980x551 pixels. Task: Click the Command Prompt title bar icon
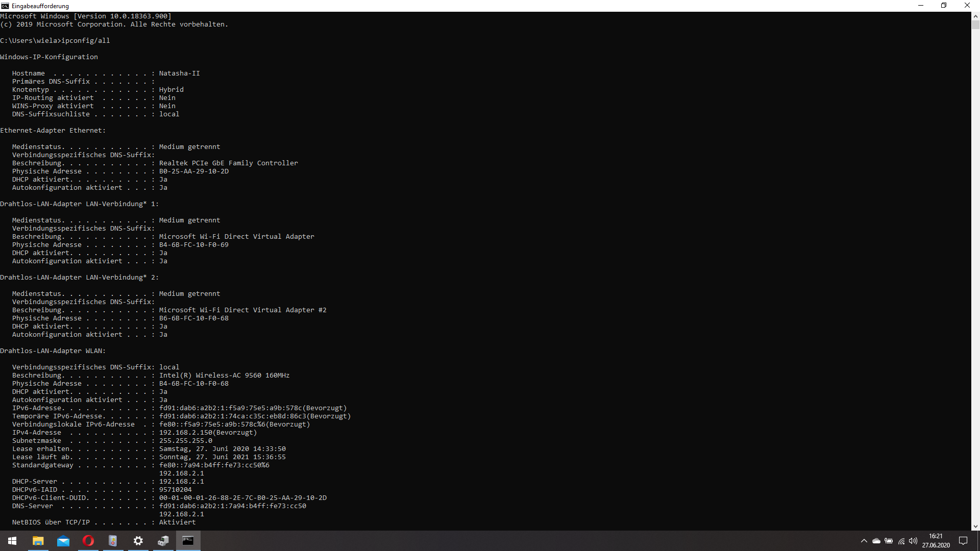(5, 6)
